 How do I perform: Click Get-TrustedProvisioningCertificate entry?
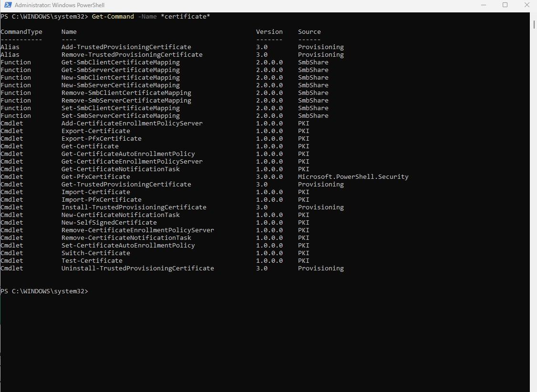click(126, 185)
